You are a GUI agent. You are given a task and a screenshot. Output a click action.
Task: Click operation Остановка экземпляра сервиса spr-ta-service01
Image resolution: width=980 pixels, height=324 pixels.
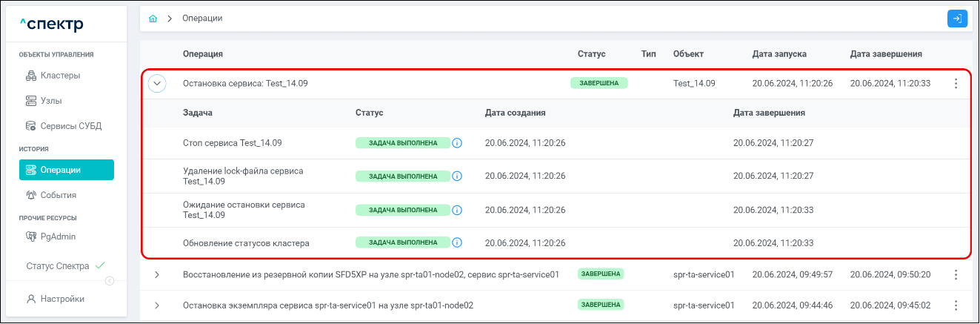coord(328,305)
